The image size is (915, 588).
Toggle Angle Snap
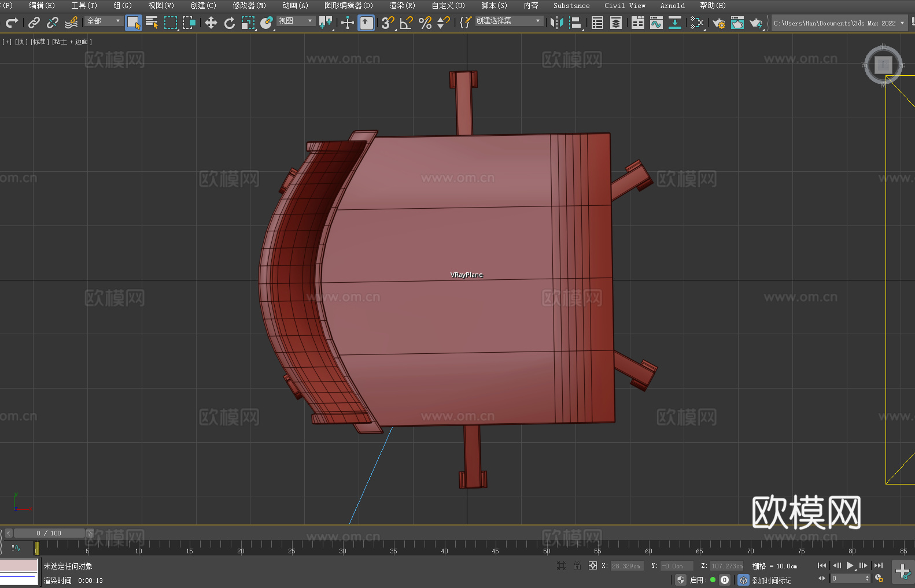(x=407, y=23)
